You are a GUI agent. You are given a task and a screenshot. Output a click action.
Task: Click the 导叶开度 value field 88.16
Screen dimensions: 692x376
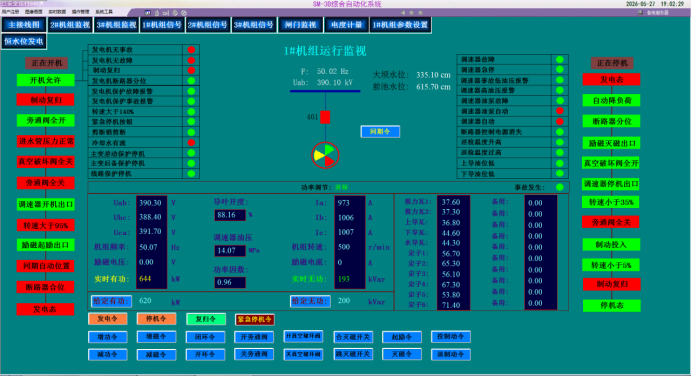[230, 215]
